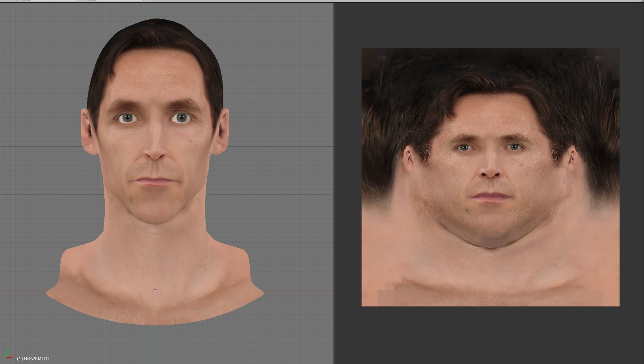Click the 3D cursor dot below the neck
The image size is (644, 364).
coord(155,291)
